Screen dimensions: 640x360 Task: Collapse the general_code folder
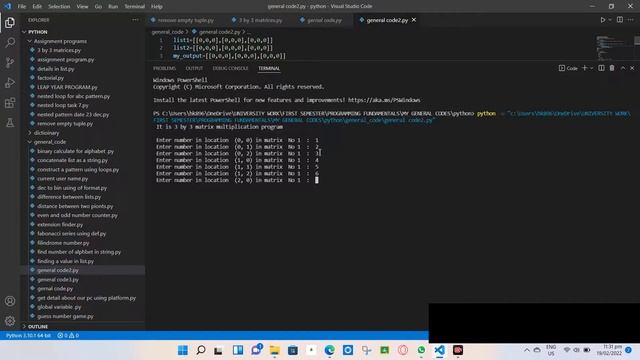pos(49,142)
